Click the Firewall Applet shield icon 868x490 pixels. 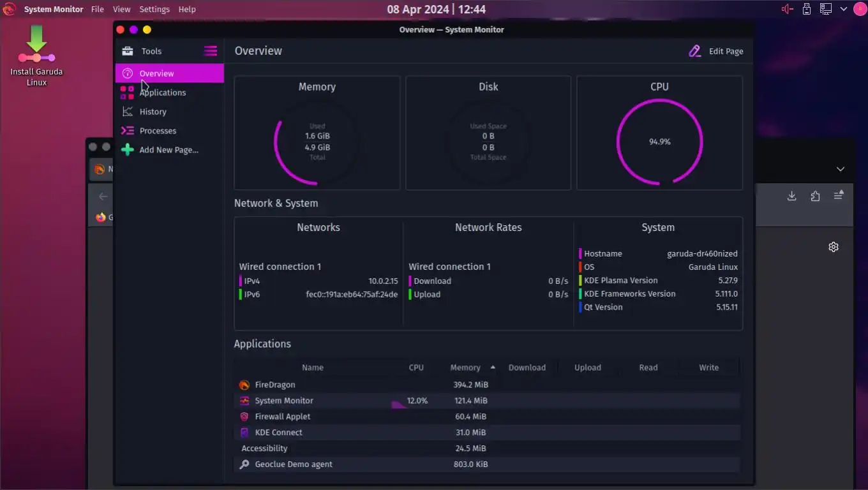pyautogui.click(x=244, y=417)
